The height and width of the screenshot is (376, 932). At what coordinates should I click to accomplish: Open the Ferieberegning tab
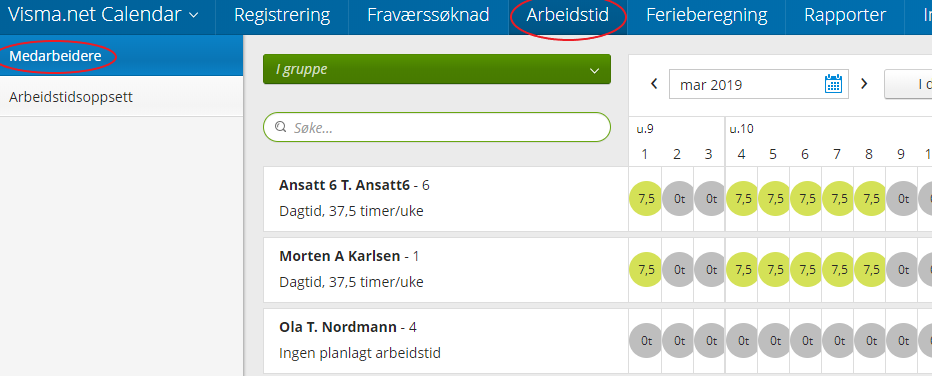click(707, 15)
